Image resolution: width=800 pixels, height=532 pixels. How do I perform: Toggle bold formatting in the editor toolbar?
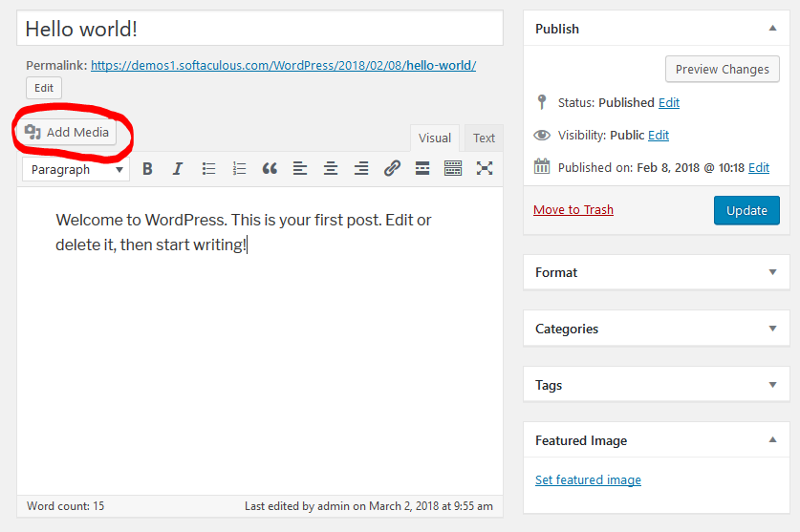pos(147,168)
